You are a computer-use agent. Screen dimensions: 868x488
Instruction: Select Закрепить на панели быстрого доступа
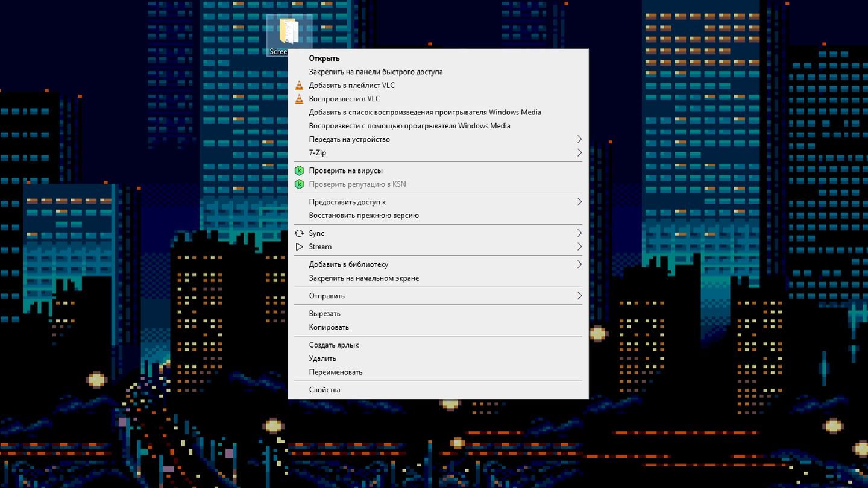point(438,72)
